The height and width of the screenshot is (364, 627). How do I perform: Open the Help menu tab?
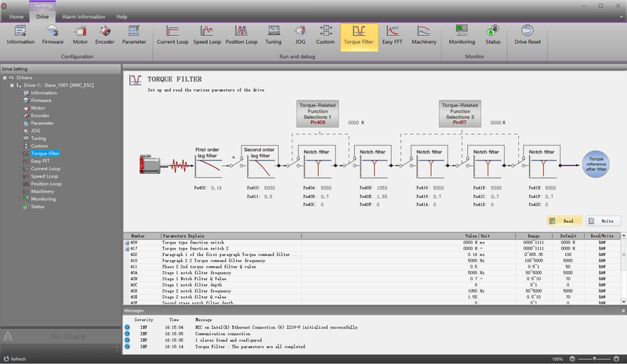click(121, 16)
